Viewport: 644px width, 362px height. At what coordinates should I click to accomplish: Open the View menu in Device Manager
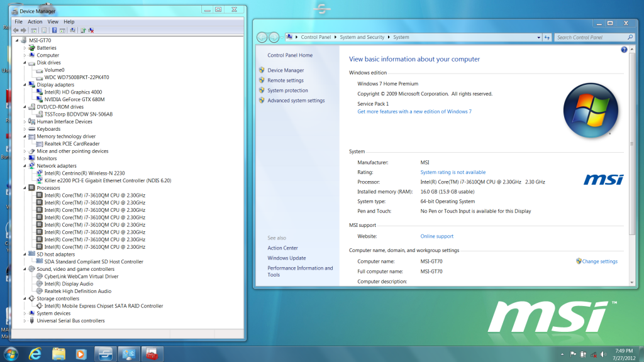[53, 22]
